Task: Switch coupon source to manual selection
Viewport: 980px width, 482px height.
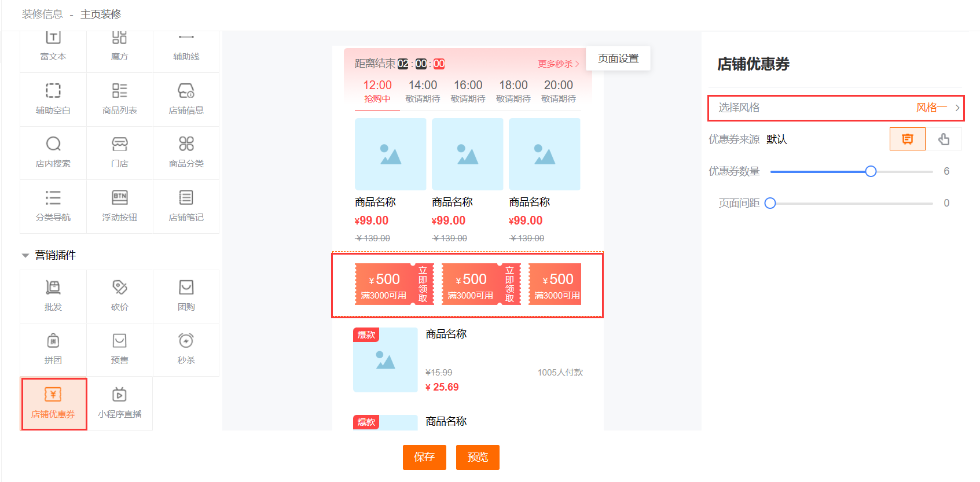Action: click(944, 139)
